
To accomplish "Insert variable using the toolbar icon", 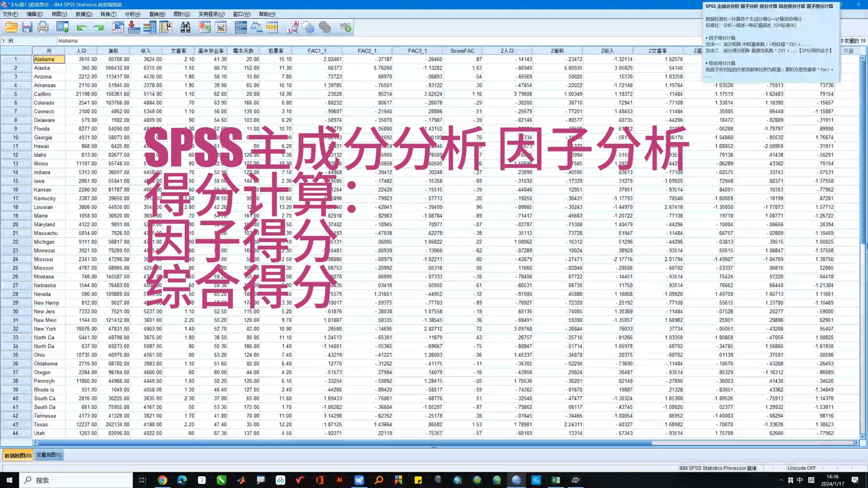I will pyautogui.click(x=221, y=27).
